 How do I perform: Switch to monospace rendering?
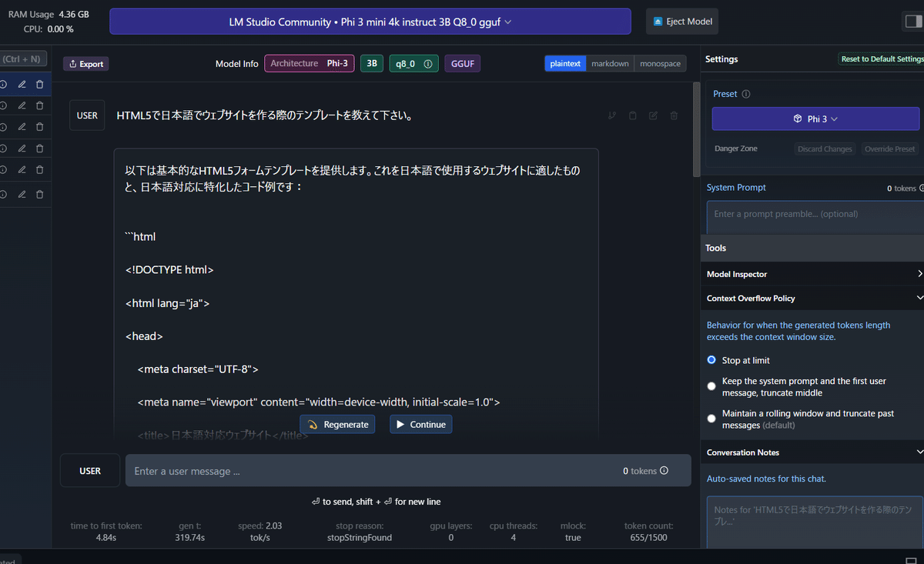click(x=660, y=64)
